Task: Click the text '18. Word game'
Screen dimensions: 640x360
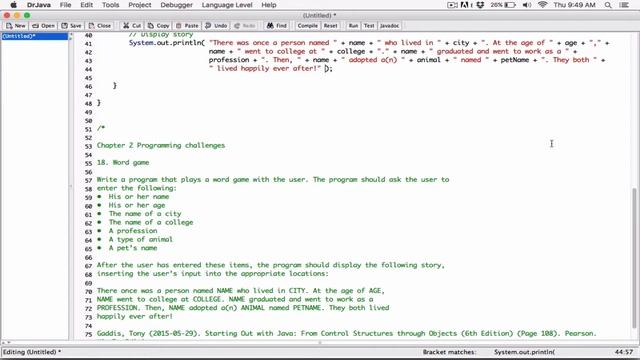Action: (123, 162)
